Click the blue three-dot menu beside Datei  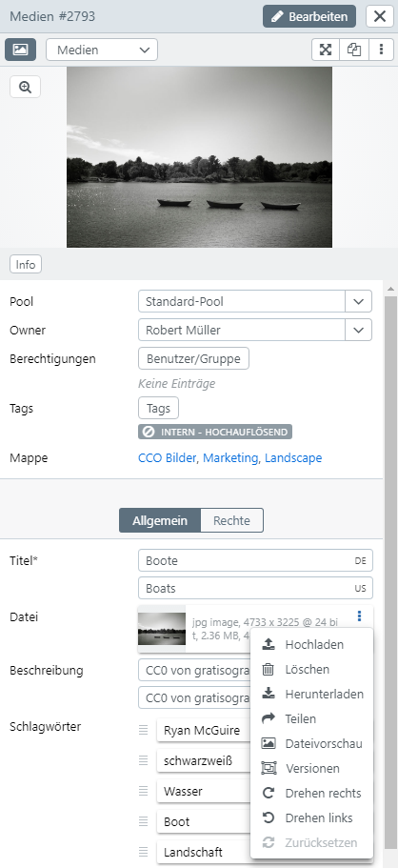359,616
